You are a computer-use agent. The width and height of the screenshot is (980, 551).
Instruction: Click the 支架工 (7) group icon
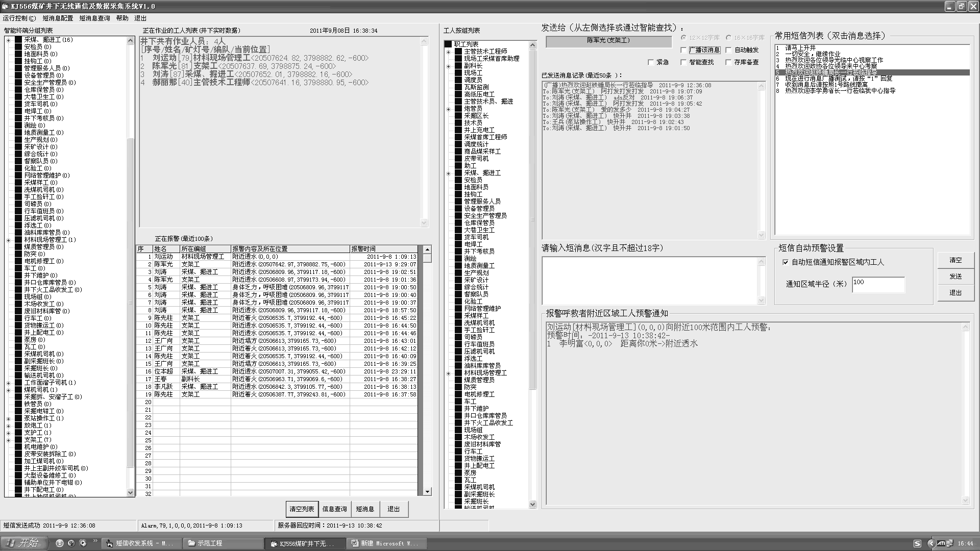pos(18,440)
